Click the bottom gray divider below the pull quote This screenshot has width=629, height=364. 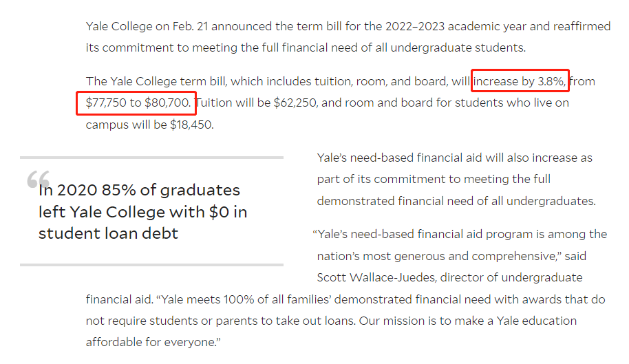click(x=151, y=265)
